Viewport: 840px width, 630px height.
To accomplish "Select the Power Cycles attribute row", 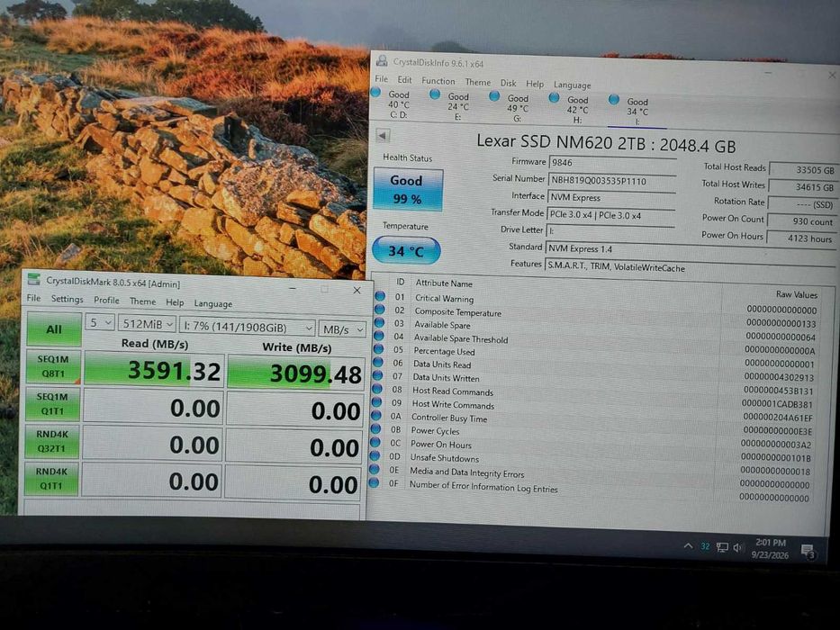I will 592,436.
